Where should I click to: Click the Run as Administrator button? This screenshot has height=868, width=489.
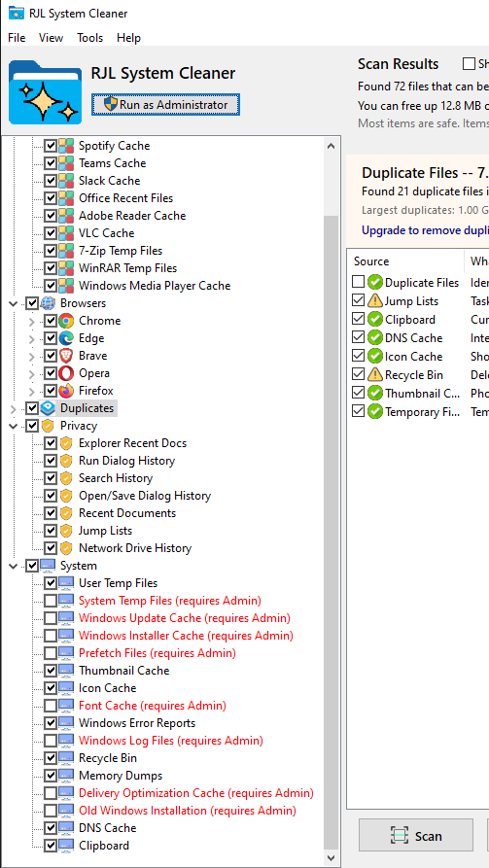coord(165,105)
